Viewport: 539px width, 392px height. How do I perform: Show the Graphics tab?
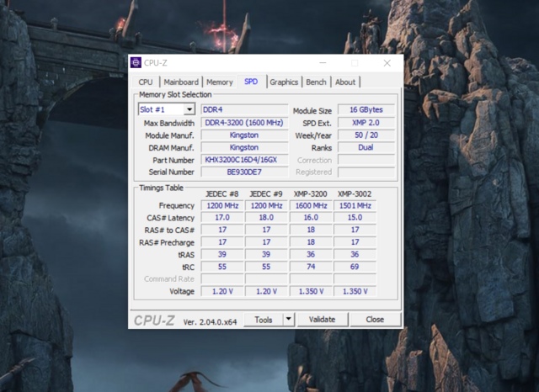284,82
